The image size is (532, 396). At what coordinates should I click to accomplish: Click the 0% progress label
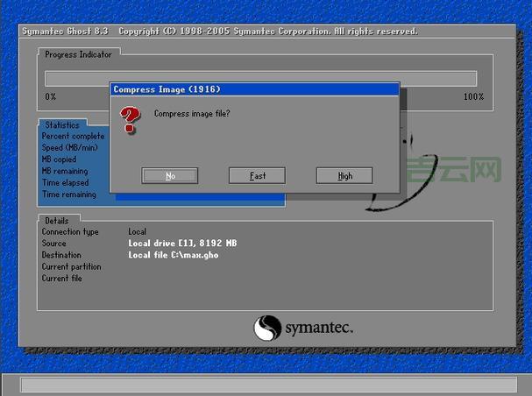51,96
